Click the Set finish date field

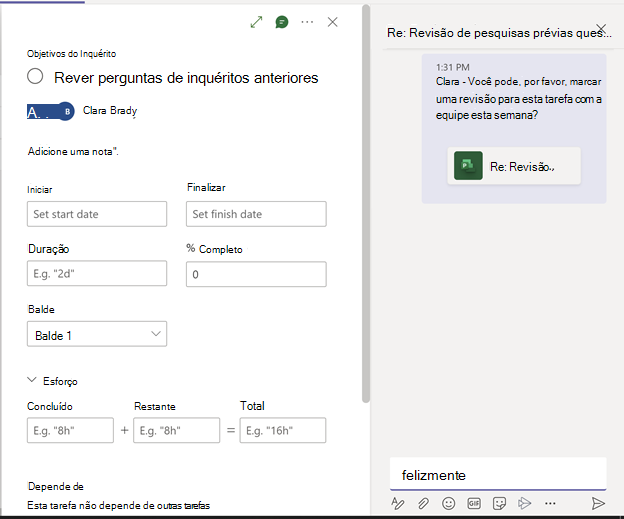click(256, 214)
